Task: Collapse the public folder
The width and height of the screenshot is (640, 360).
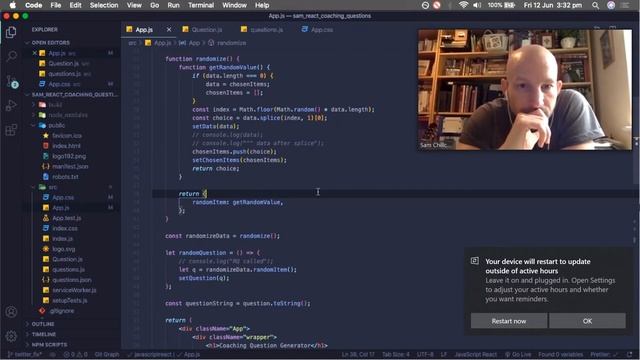Action: click(57, 125)
